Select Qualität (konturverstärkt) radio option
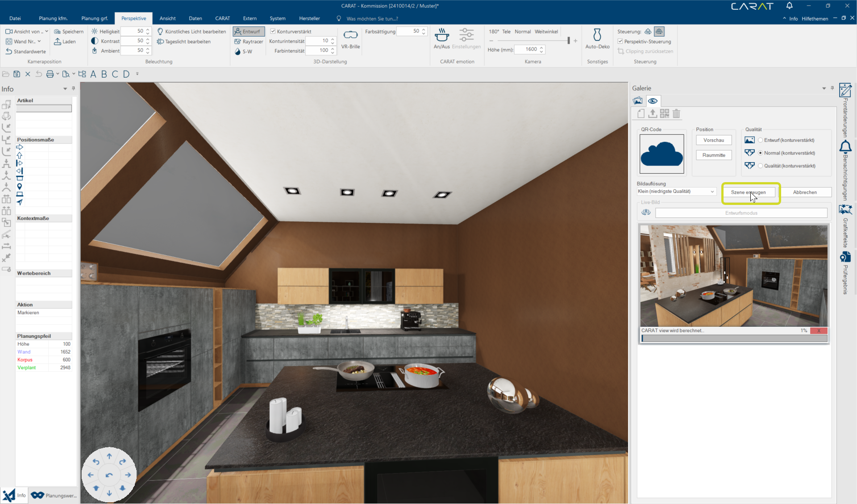 760,166
